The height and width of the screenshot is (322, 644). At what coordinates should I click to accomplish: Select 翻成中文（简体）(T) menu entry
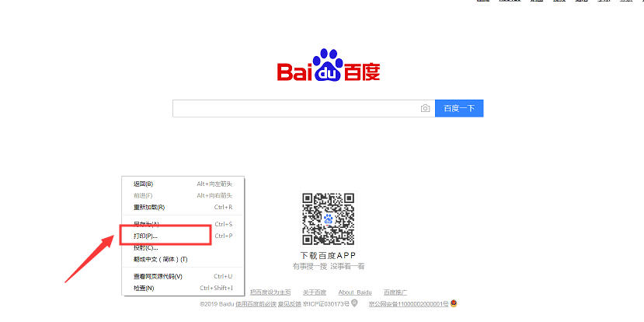point(160,259)
